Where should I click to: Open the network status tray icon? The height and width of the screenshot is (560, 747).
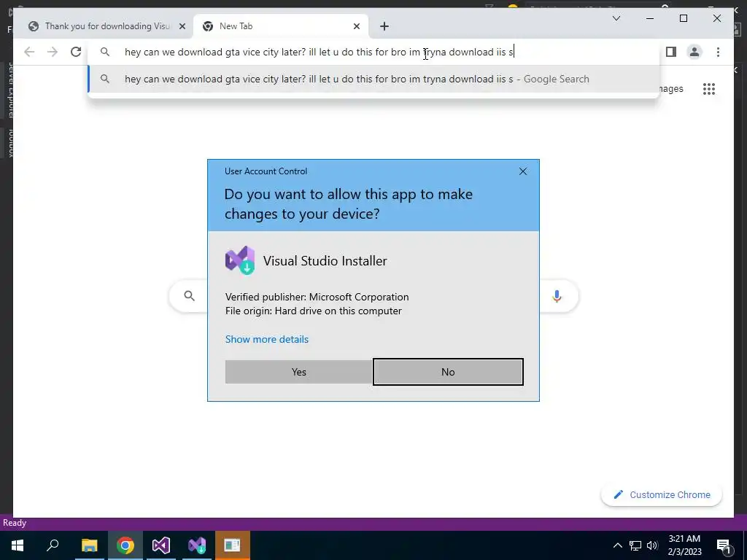coord(635,545)
